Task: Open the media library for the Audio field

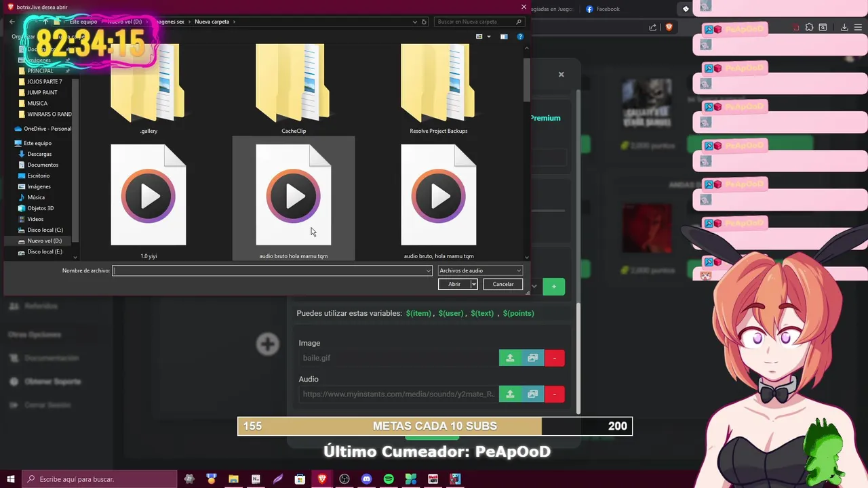Action: (533, 394)
